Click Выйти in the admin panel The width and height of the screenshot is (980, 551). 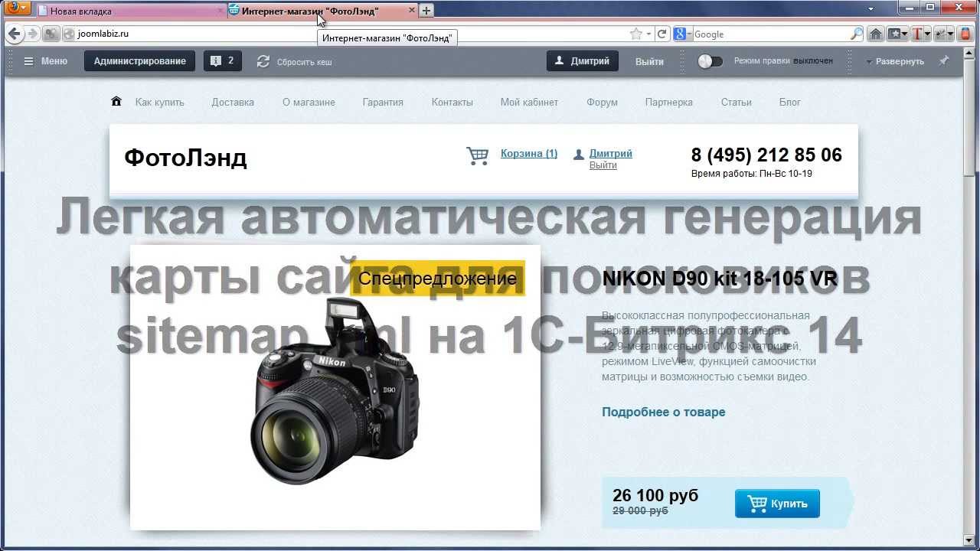[649, 61]
